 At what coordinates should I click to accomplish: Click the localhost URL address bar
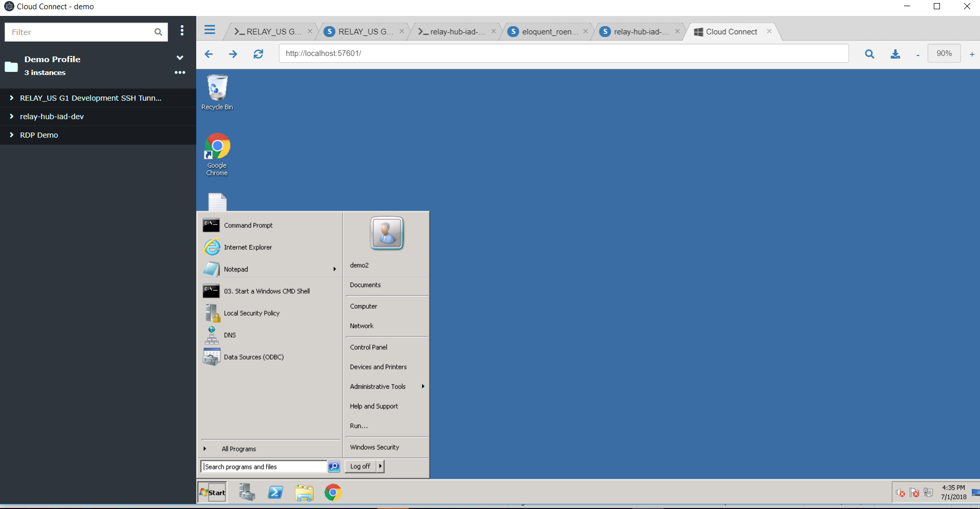coord(563,53)
